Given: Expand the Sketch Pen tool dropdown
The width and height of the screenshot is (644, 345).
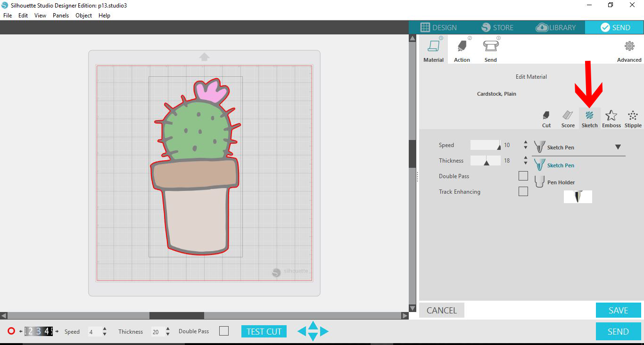Looking at the screenshot, I should tap(618, 147).
